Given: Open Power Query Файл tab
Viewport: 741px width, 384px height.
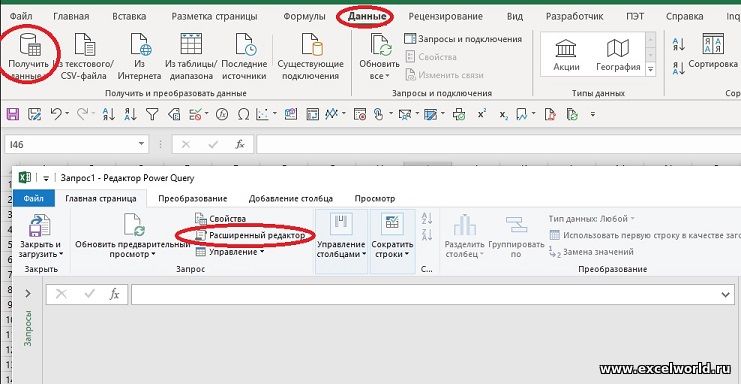Looking at the screenshot, I should pyautogui.click(x=34, y=198).
